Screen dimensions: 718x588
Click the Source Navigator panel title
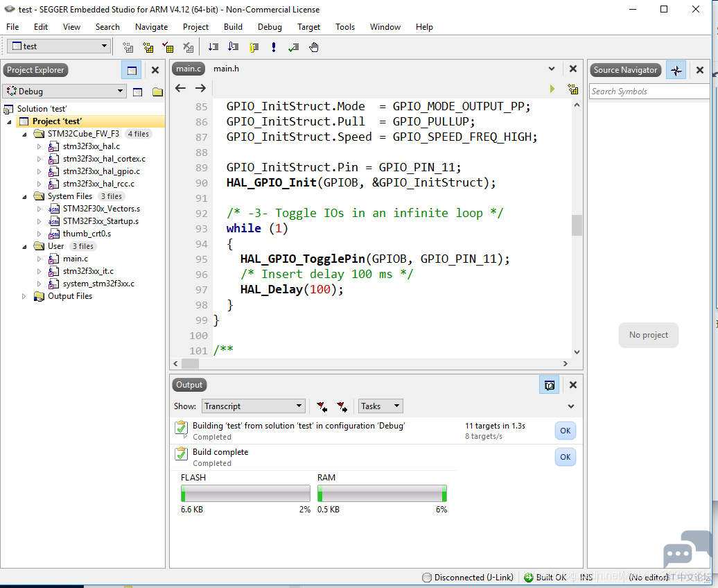tap(625, 70)
